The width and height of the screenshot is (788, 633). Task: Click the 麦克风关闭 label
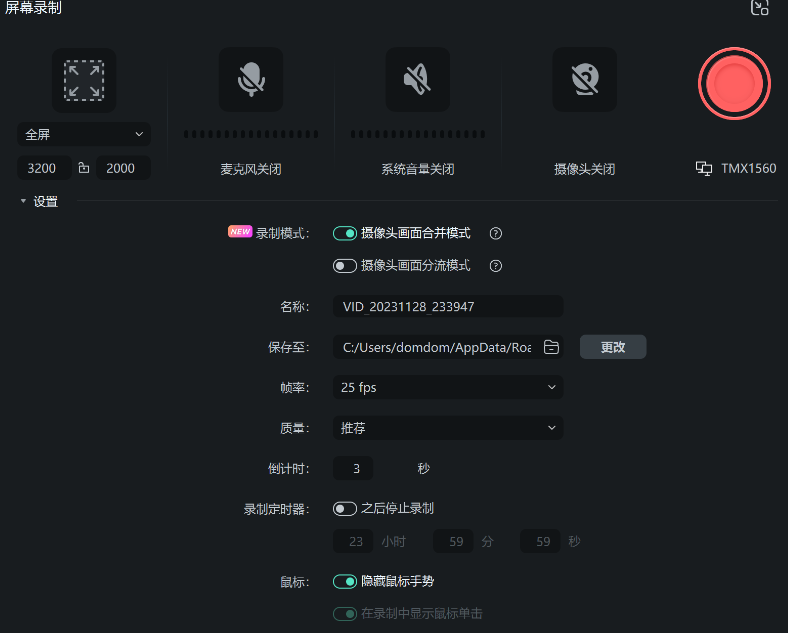pyautogui.click(x=251, y=169)
